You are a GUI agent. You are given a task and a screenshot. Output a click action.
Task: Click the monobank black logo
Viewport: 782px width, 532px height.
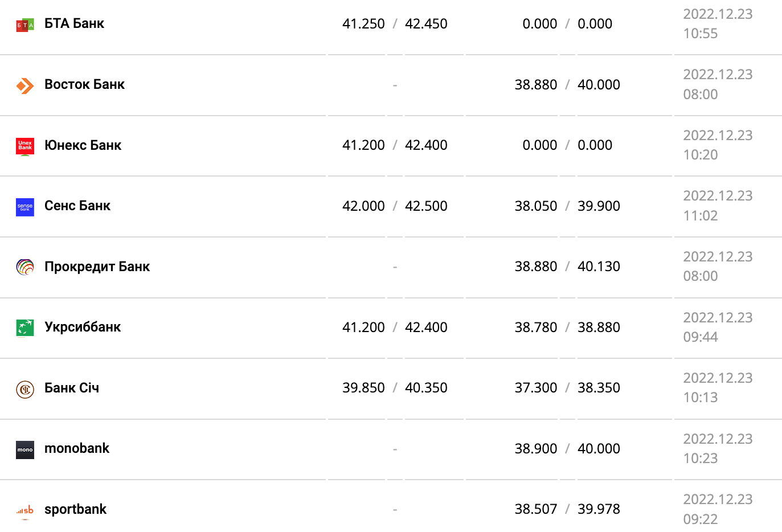pos(25,449)
